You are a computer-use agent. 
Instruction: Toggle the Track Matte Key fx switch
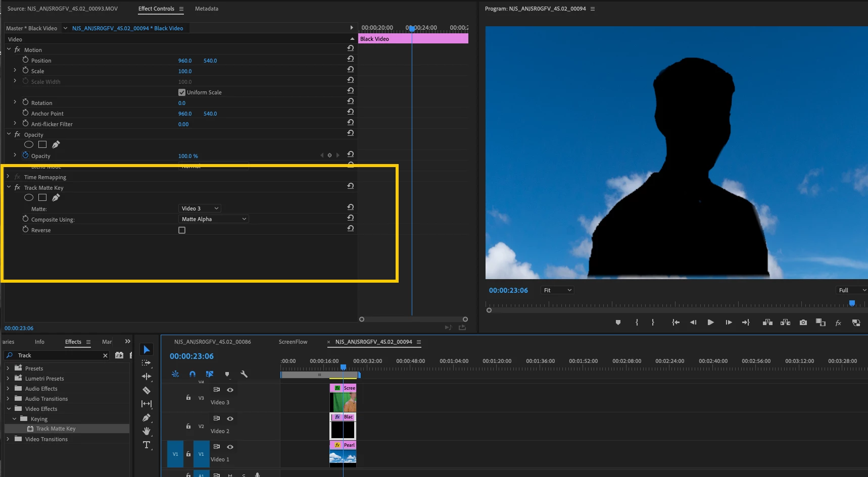[17, 187]
